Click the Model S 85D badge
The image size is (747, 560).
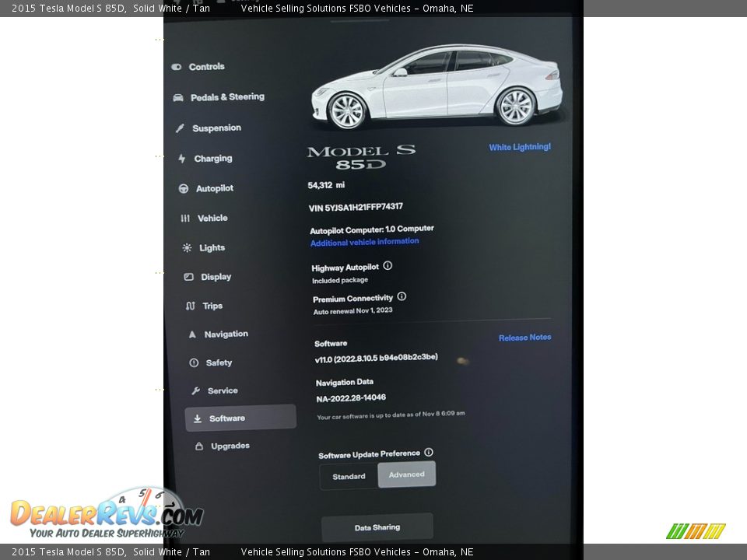pyautogui.click(x=361, y=157)
